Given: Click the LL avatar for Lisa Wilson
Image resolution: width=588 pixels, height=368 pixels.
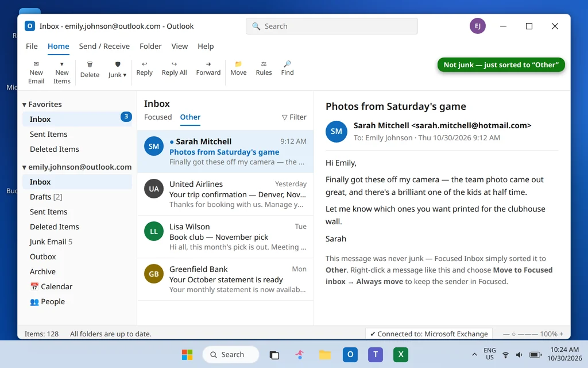Looking at the screenshot, I should tap(154, 231).
